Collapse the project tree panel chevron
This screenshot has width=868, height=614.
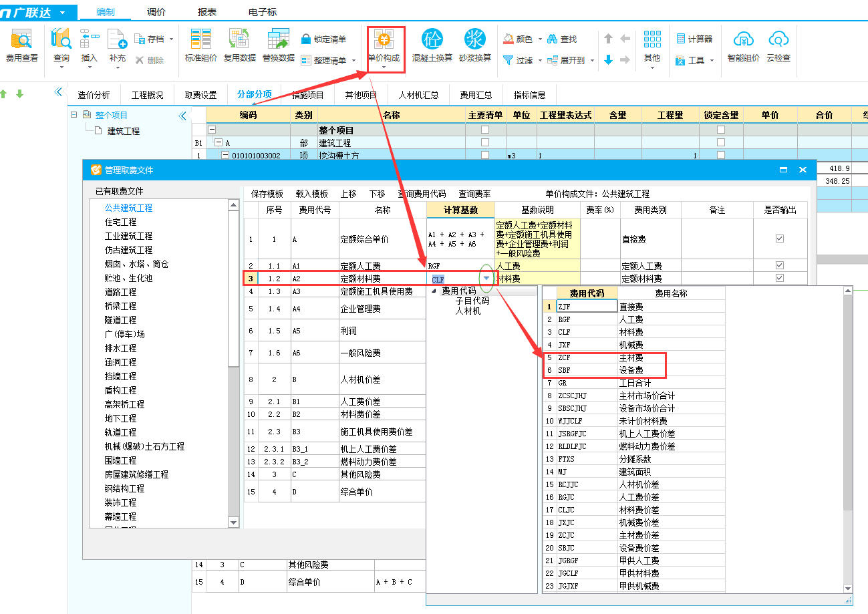(x=183, y=116)
